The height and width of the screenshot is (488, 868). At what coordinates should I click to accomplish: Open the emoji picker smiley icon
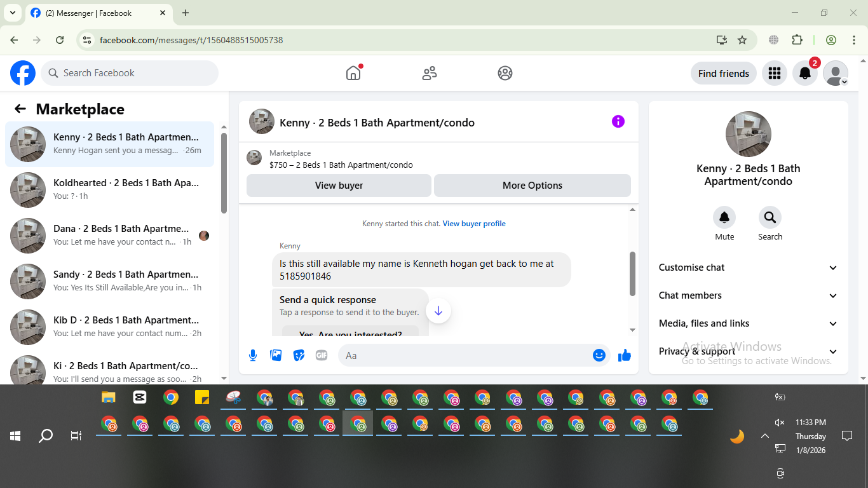599,355
